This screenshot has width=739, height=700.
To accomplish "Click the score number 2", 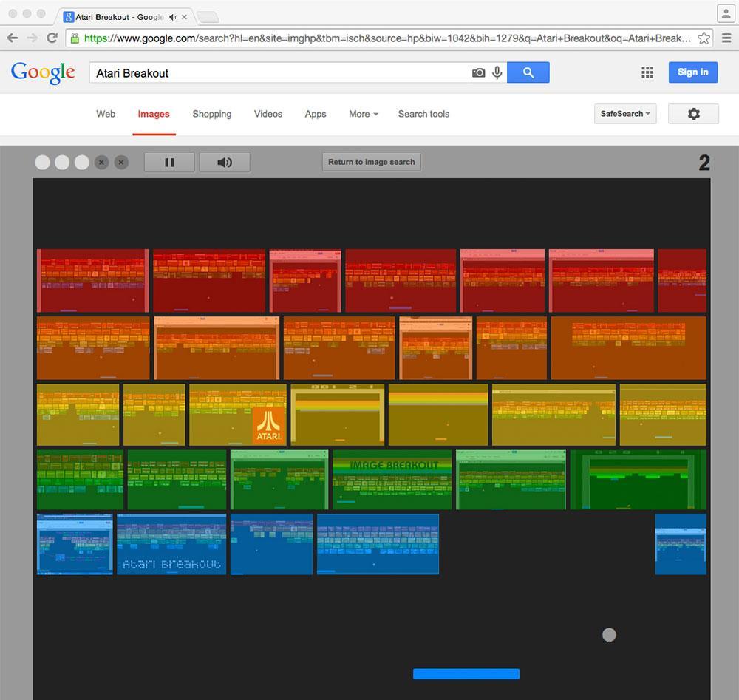I will pos(704,163).
